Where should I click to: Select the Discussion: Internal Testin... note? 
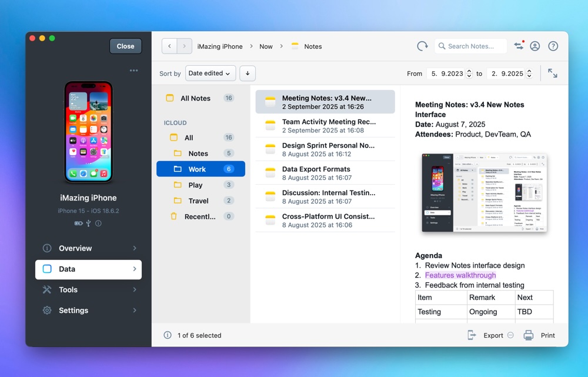325,196
